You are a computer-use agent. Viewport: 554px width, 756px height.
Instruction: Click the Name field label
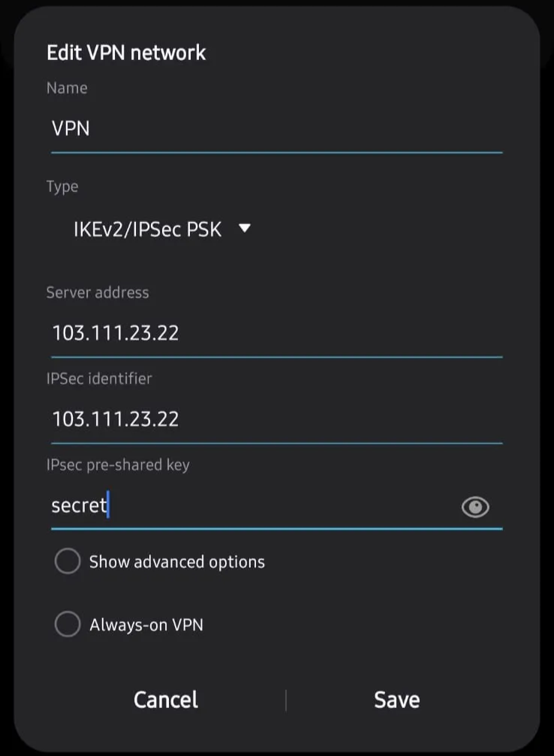point(67,88)
